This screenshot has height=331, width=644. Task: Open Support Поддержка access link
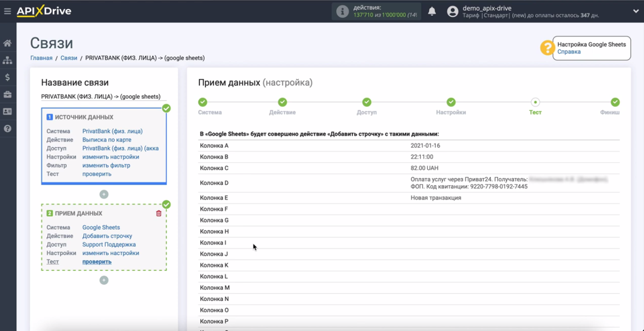[109, 245]
